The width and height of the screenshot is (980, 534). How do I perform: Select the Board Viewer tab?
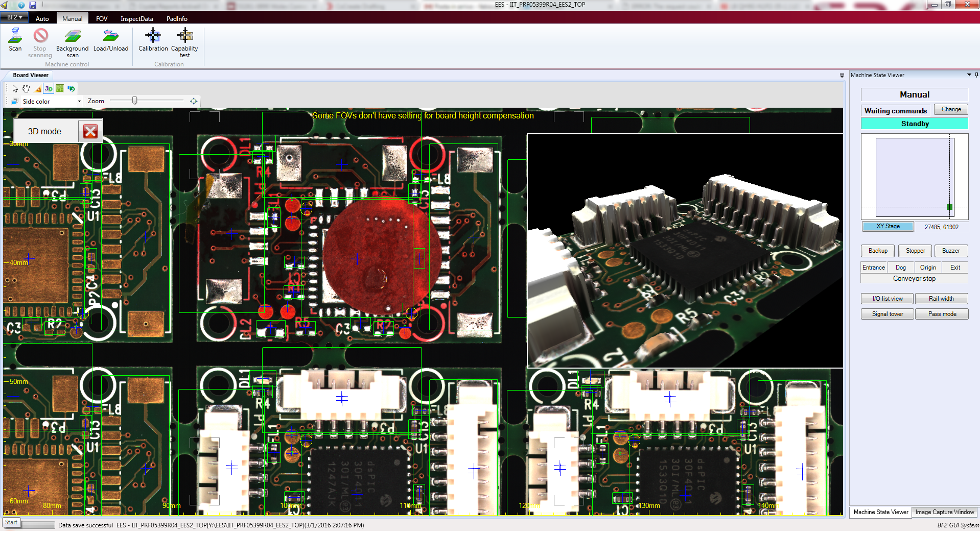30,75
